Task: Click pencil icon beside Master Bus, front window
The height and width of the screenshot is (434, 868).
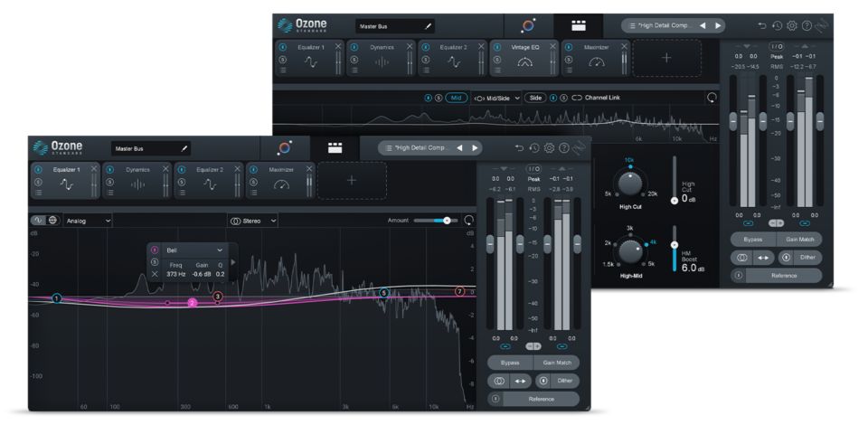Action: (184, 148)
